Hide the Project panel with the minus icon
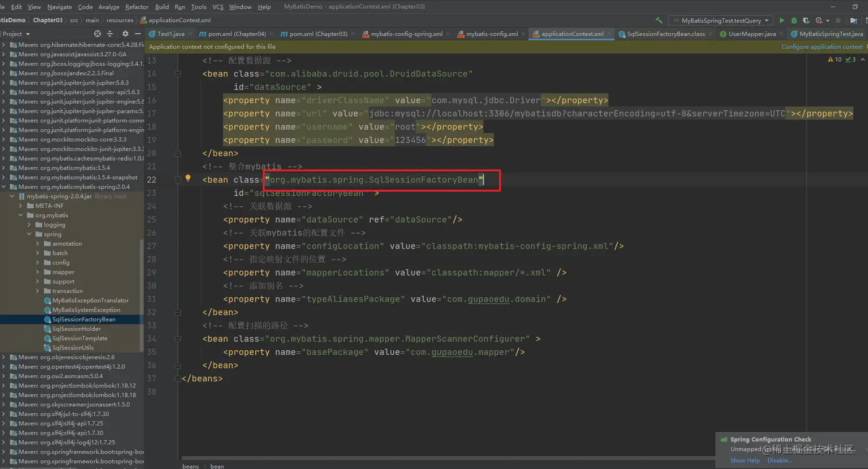 (138, 34)
